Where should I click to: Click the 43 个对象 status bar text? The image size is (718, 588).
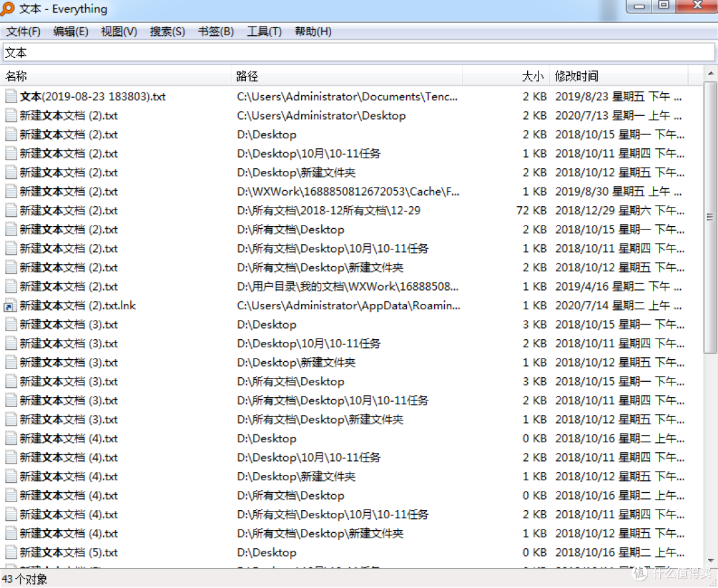pos(25,579)
